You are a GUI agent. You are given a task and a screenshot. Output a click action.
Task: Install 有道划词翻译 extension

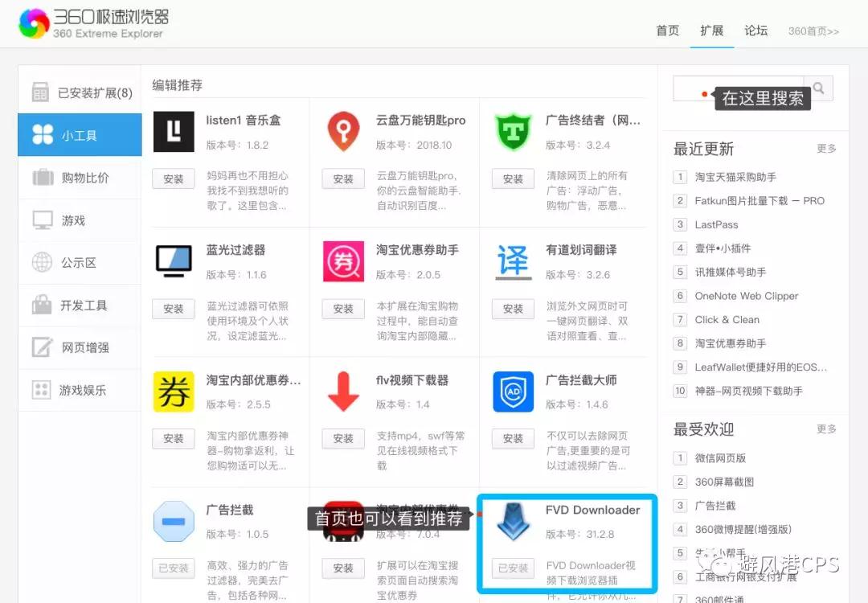coord(513,309)
